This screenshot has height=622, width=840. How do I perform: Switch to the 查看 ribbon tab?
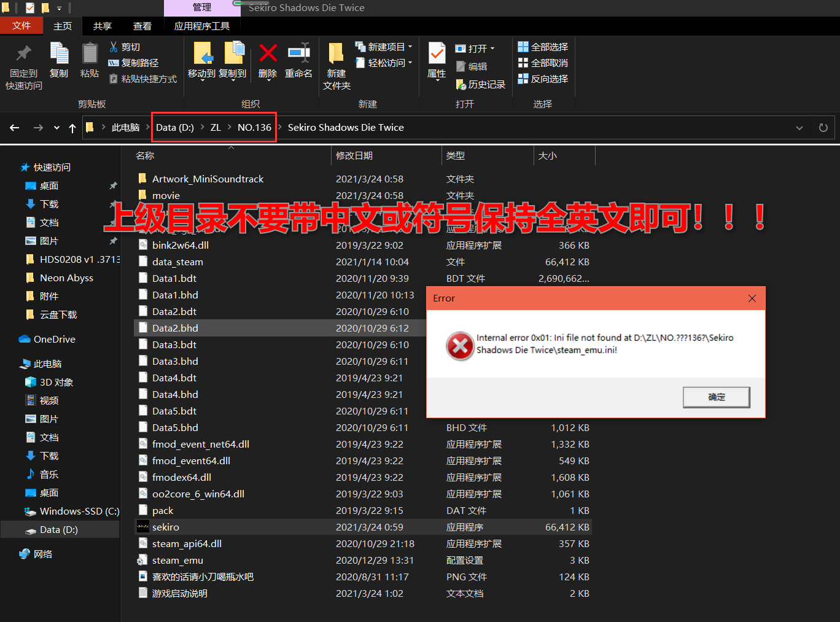point(142,26)
